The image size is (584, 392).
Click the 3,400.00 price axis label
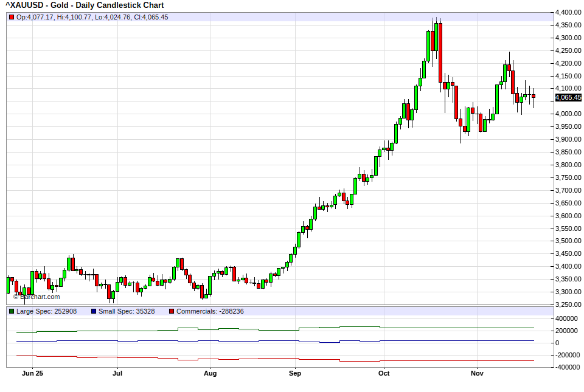coord(568,266)
